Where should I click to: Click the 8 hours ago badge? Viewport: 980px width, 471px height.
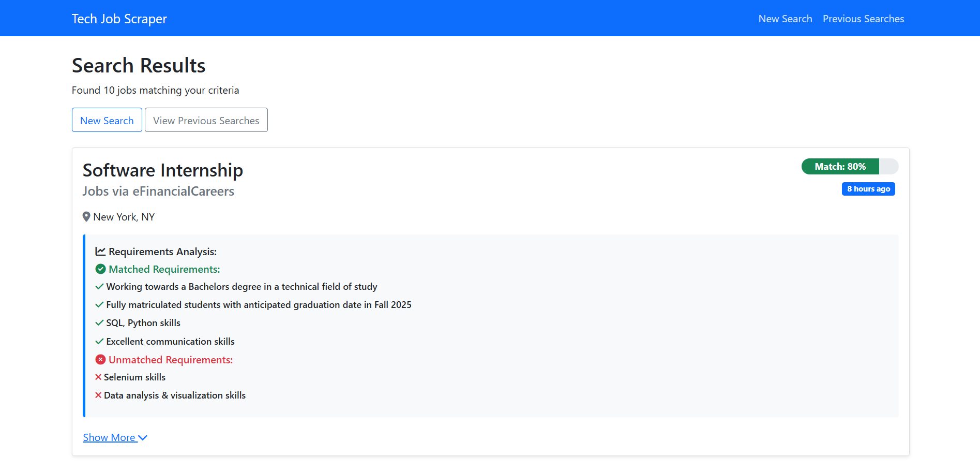click(868, 189)
